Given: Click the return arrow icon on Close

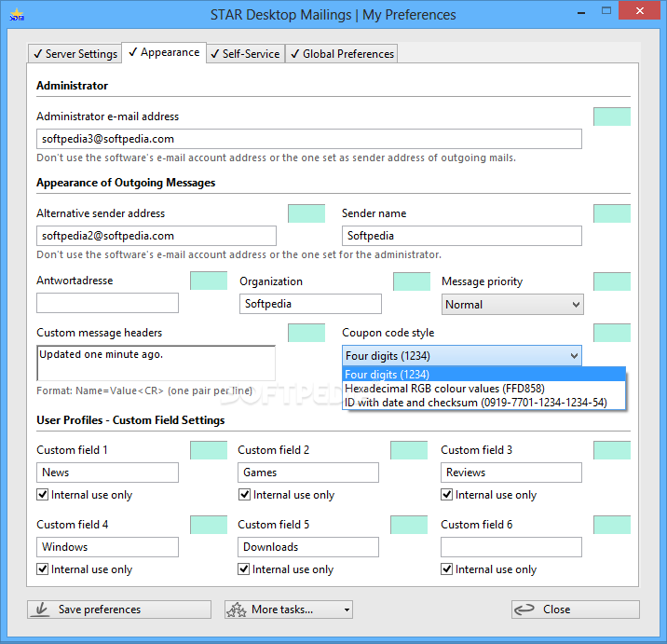Looking at the screenshot, I should 524,610.
